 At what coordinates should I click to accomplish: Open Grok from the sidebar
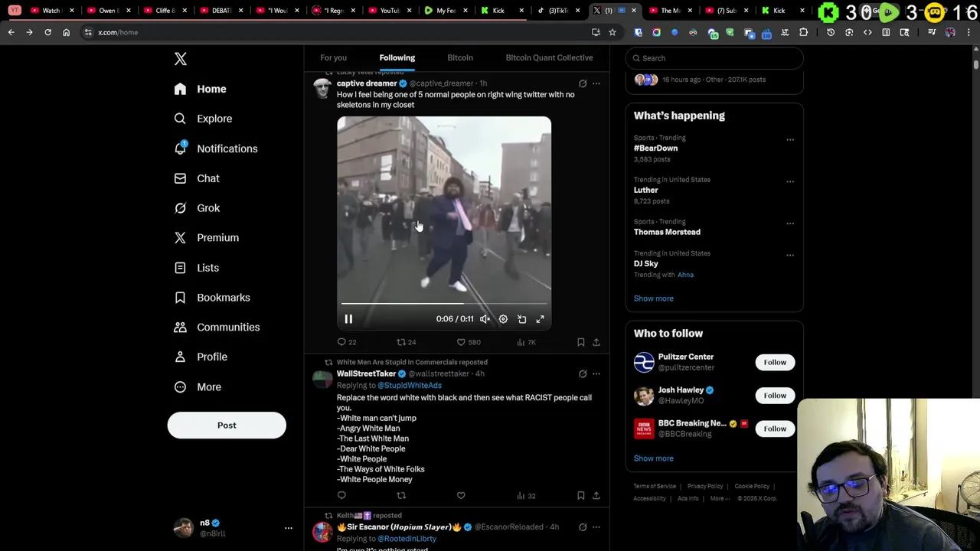197,208
